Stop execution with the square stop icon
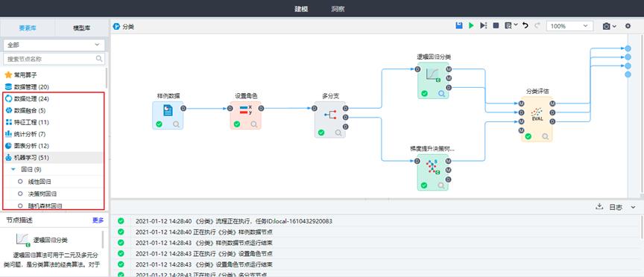Viewport: 644px width, 277px height. pyautogui.click(x=496, y=26)
